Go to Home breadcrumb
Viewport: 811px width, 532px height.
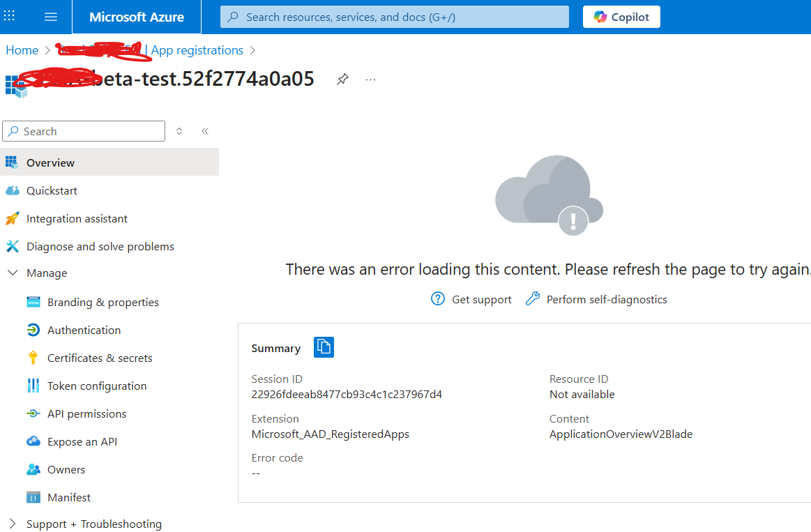(22, 50)
